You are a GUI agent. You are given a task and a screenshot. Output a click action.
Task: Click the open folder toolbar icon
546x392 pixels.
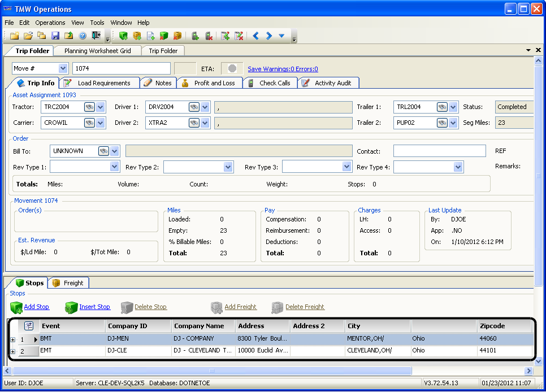point(28,36)
